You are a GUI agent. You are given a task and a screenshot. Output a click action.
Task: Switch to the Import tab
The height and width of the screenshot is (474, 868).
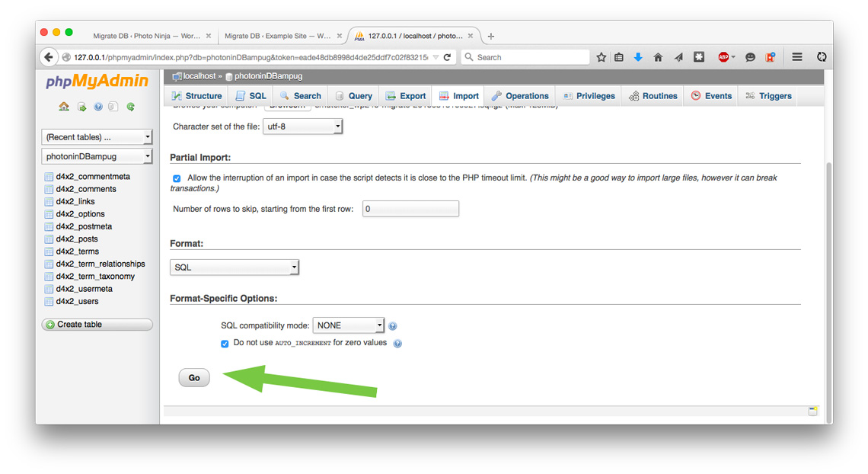(459, 96)
